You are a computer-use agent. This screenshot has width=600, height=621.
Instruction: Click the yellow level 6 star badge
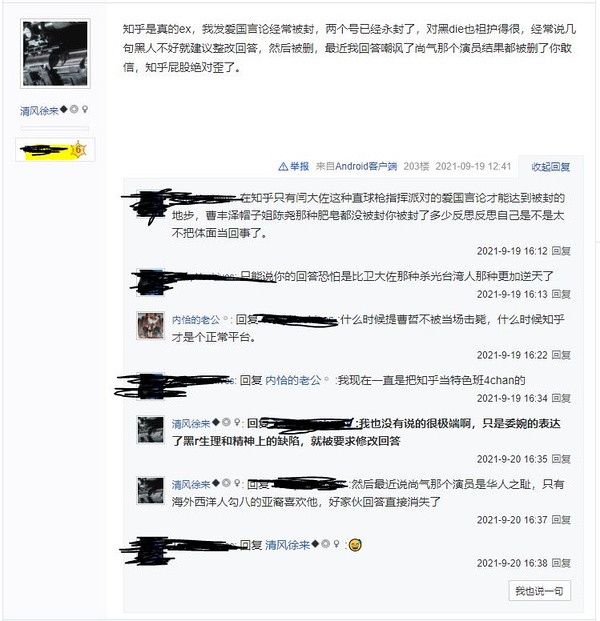click(x=78, y=149)
